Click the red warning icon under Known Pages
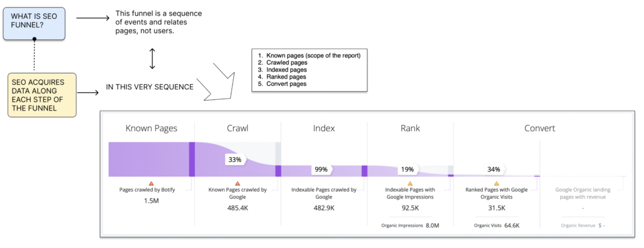 click(x=151, y=183)
